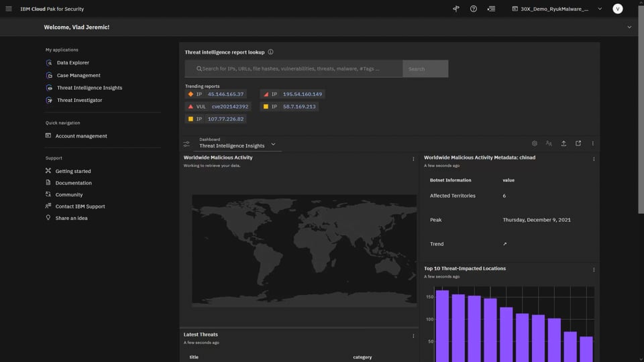The image size is (644, 362).
Task: Open trending report IP 58.7.169.213
Action: 289,107
